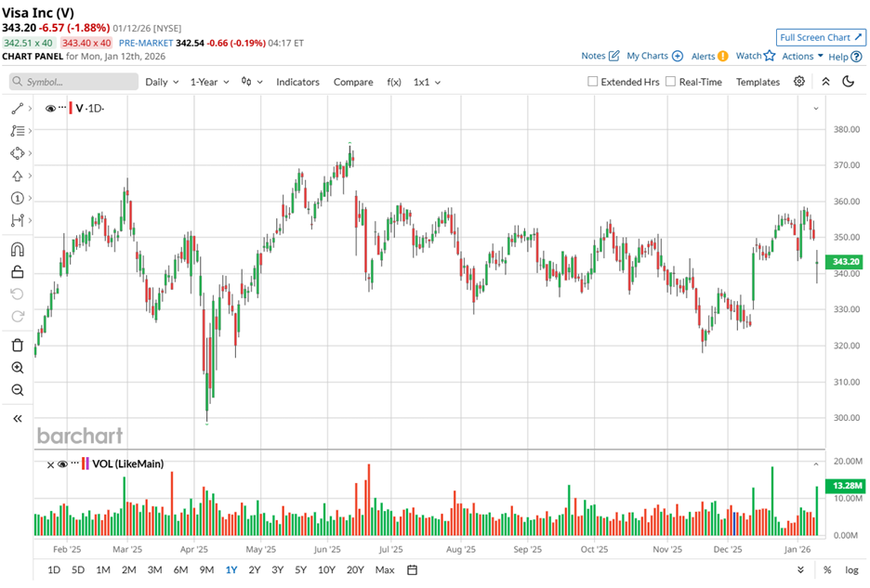The width and height of the screenshot is (870, 588).
Task: Select the arrow marker tool
Action: (18, 176)
